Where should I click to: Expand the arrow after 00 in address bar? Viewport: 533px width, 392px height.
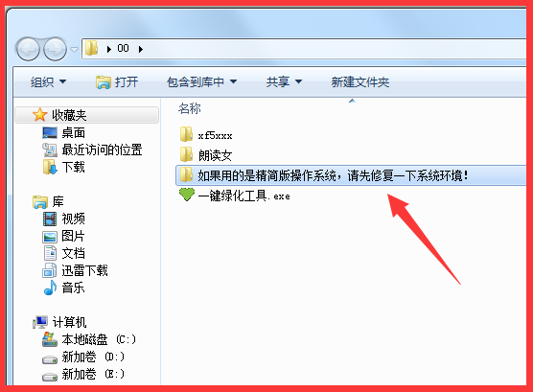pyautogui.click(x=141, y=49)
